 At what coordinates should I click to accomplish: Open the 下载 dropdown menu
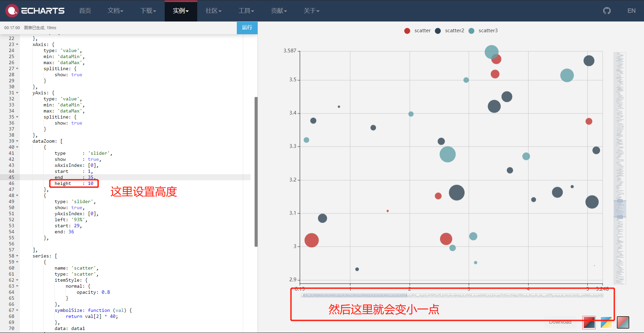click(x=148, y=10)
